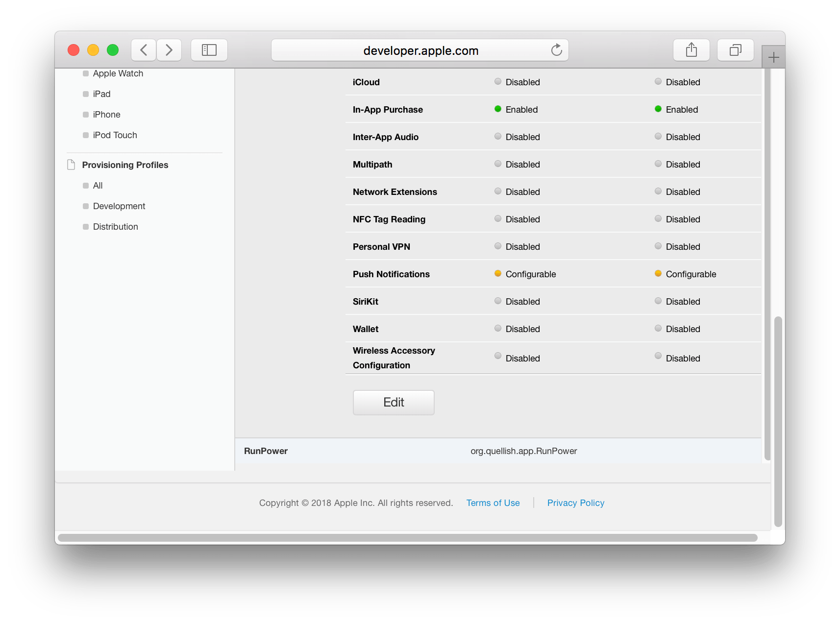840x623 pixels.
Task: Click the developer.apple.com address bar
Action: pyautogui.click(x=420, y=50)
